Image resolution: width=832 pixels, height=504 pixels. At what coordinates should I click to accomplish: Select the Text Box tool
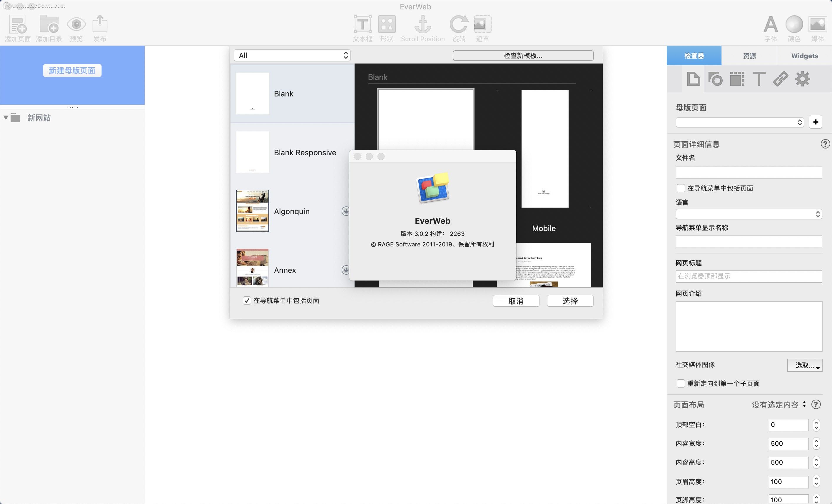(362, 24)
